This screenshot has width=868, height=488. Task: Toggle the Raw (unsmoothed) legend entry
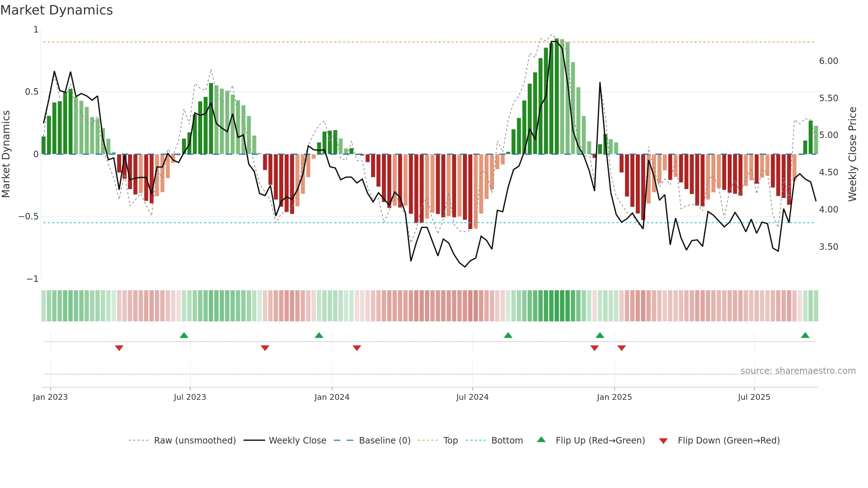click(182, 440)
